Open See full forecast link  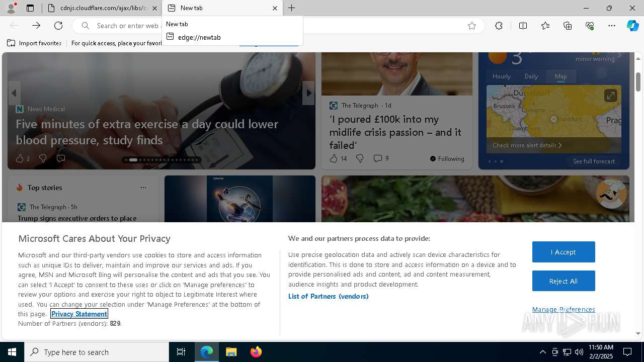coord(594,161)
